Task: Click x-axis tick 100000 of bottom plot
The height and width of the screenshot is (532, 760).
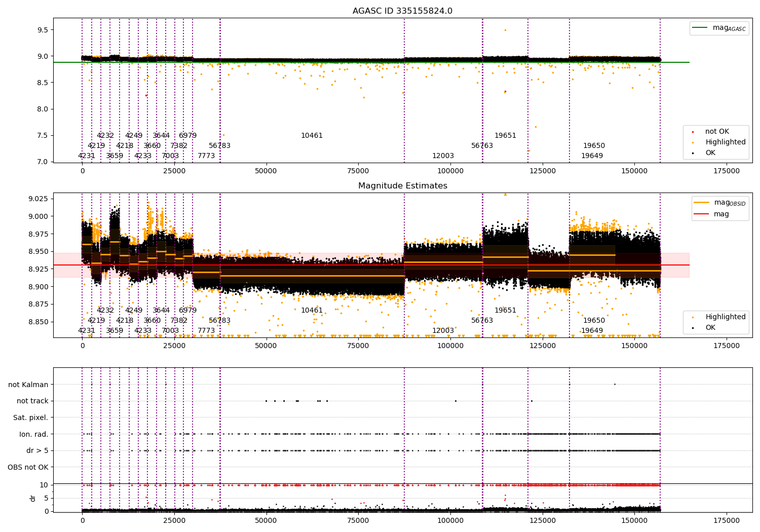Action: (450, 520)
